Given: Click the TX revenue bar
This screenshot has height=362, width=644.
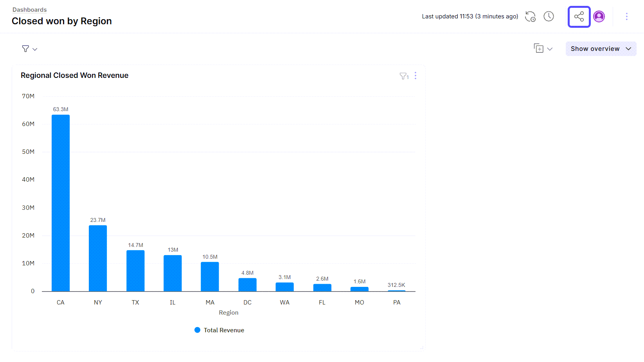Looking at the screenshot, I should point(135,271).
